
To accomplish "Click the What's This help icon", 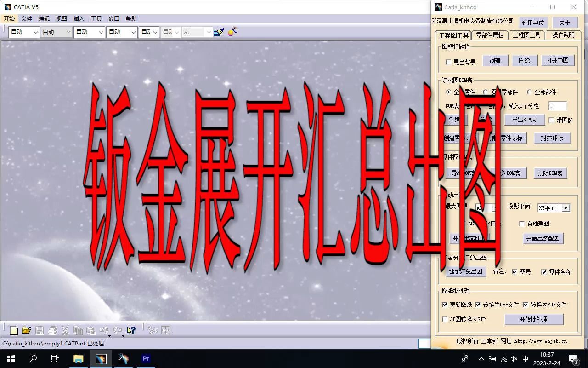I will [x=131, y=330].
